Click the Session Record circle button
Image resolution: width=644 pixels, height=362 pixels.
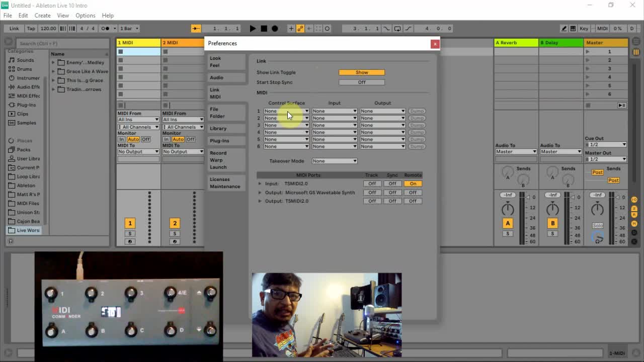click(327, 29)
